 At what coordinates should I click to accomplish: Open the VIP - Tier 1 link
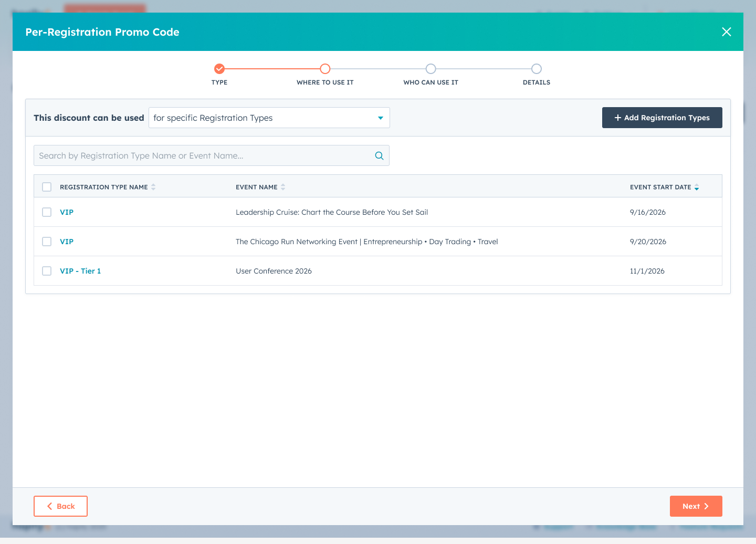80,271
